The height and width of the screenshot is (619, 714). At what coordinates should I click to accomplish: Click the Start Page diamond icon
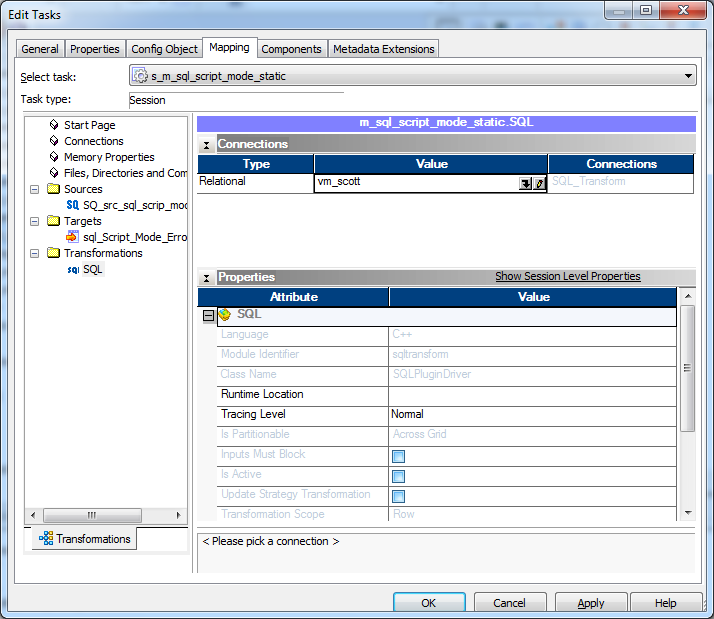(54, 124)
